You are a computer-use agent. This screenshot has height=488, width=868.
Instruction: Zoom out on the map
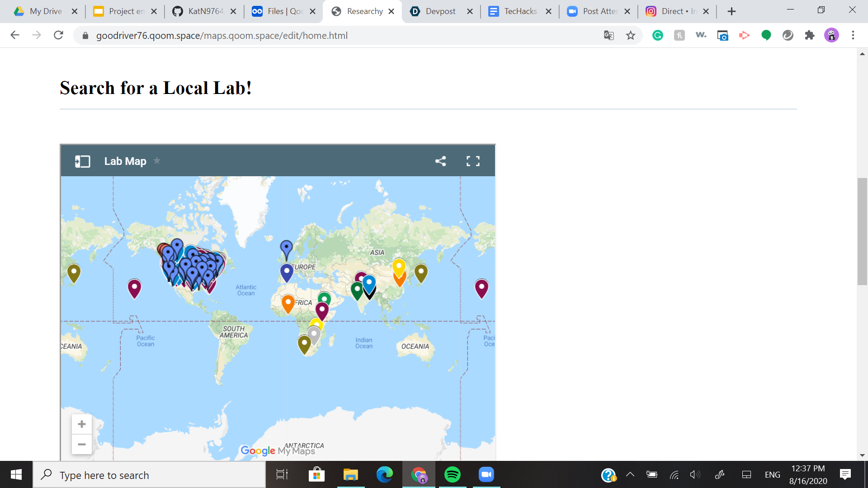click(82, 445)
